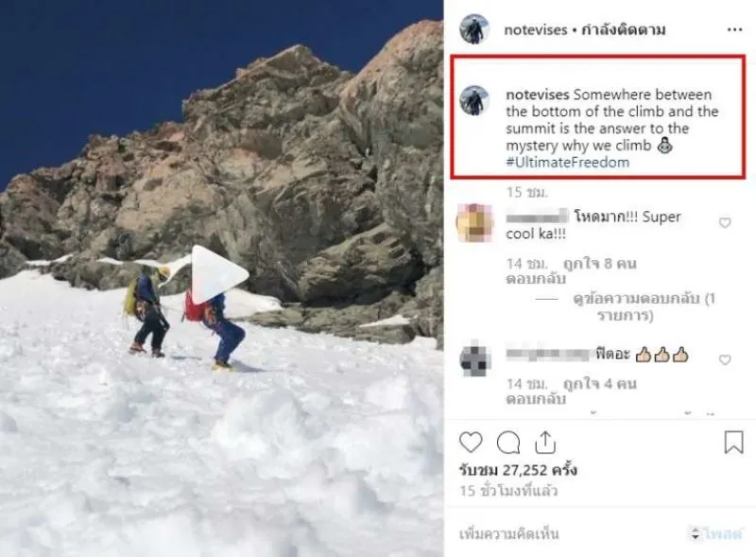Screen dimensions: 756x557
Task: Open comments with speech bubble icon
Action: pyautogui.click(x=508, y=443)
